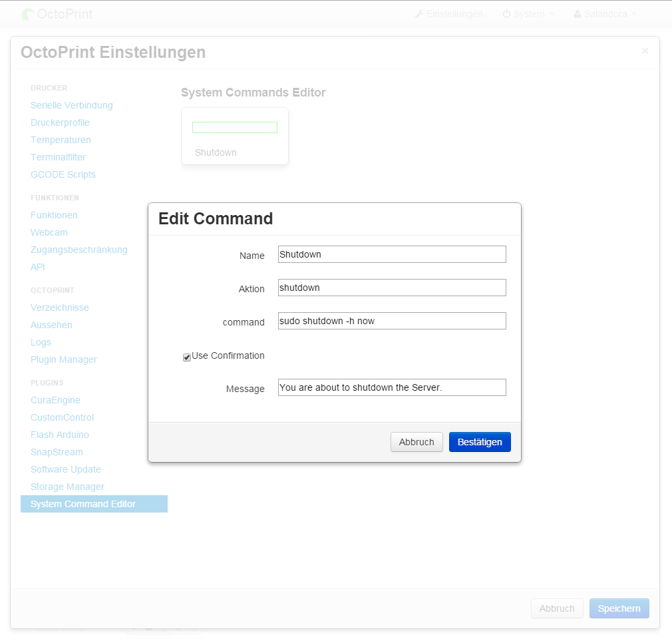Open GCODE Scripts settings
The image size is (672, 641).
coord(63,174)
